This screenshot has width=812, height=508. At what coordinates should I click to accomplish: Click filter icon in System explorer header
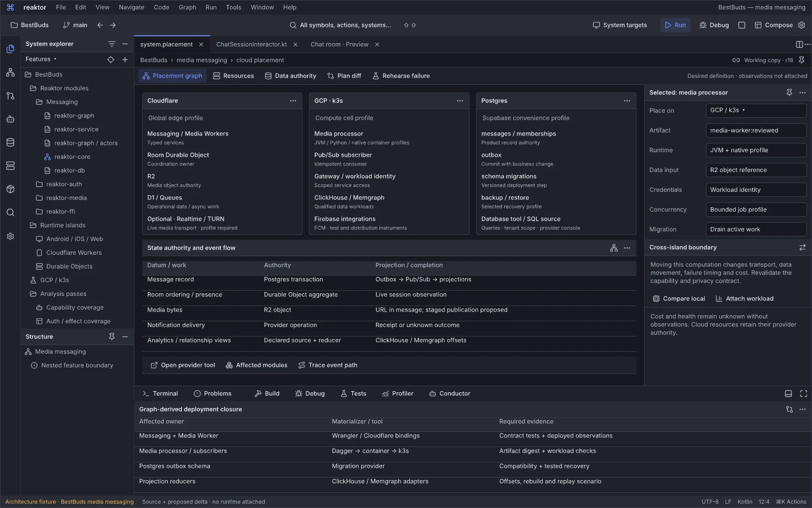(x=112, y=44)
